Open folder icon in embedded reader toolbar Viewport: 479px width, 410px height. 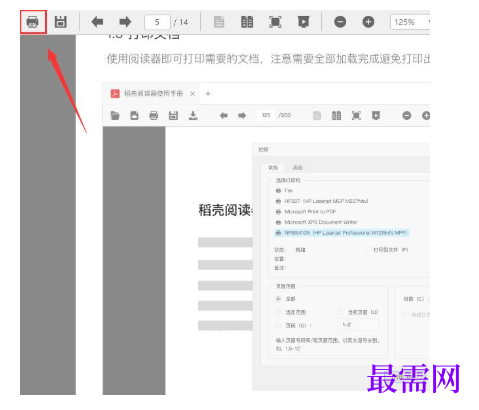(115, 116)
